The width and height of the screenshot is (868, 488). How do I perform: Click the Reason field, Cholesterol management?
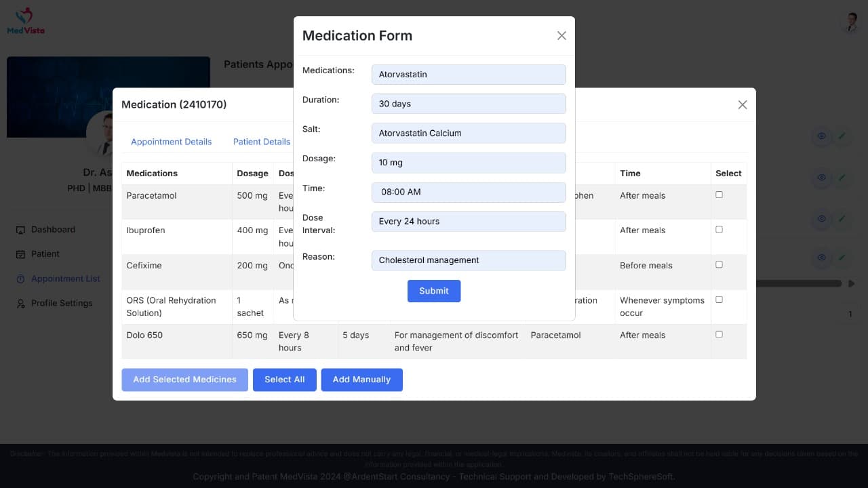[469, 260]
